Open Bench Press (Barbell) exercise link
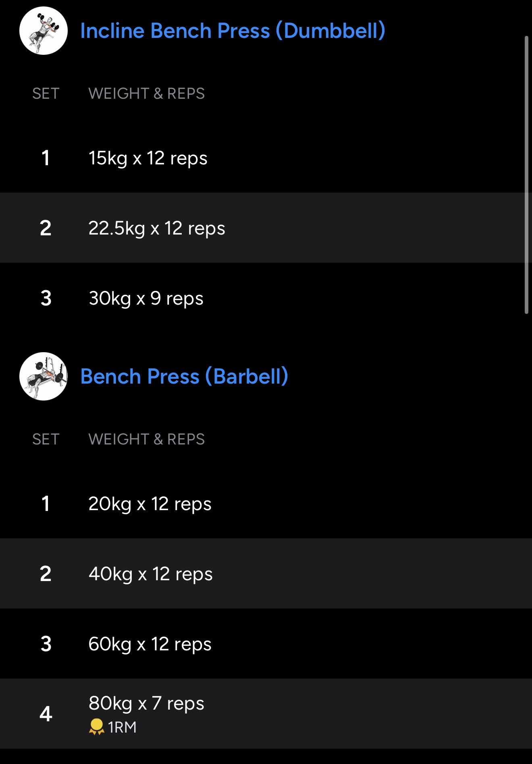Screen dimensions: 532x764 coord(184,376)
